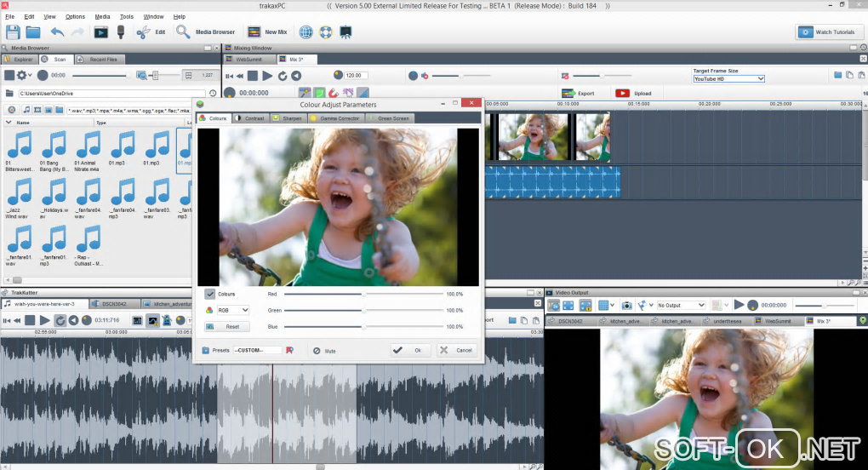
Task: Switch to the Gamma Corrector tab
Action: 334,118
